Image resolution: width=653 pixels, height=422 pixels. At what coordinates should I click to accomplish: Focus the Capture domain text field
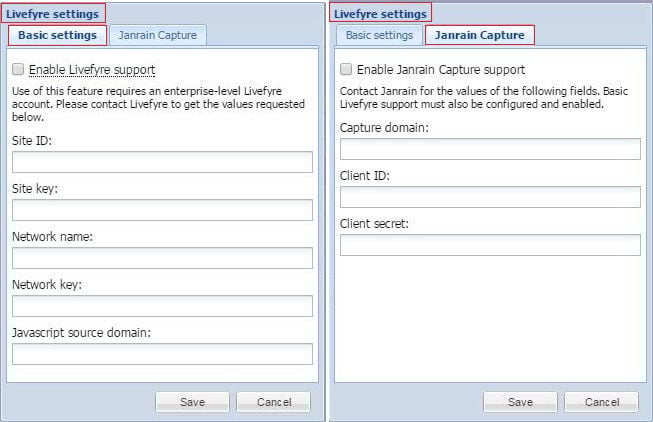click(x=490, y=149)
